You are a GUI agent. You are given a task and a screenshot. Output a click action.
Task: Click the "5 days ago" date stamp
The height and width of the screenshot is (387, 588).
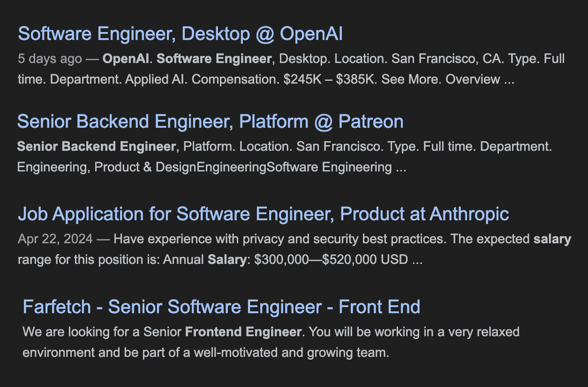[x=50, y=59]
